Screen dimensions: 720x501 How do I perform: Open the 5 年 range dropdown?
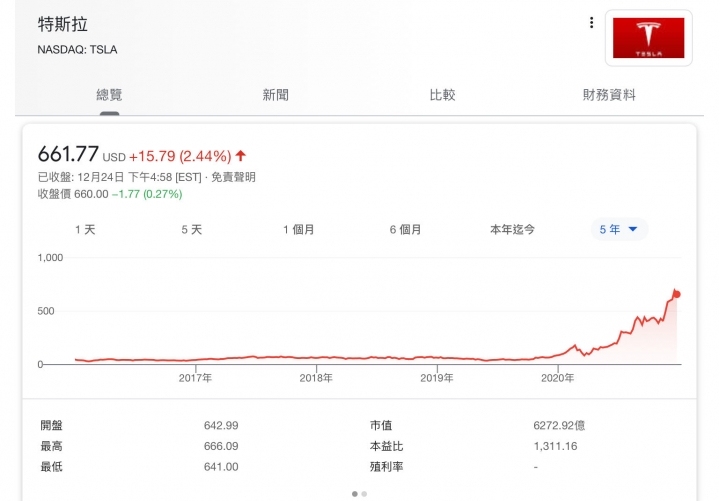click(x=619, y=229)
